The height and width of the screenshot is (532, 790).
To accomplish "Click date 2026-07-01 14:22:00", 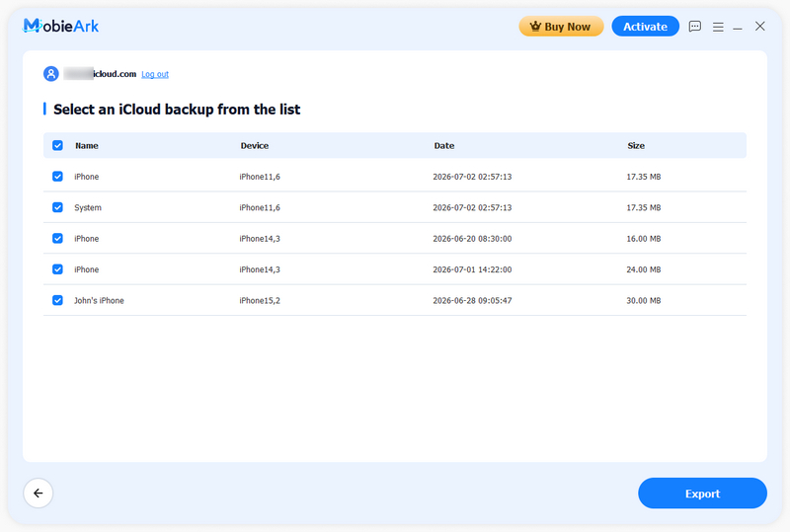I will 472,269.
